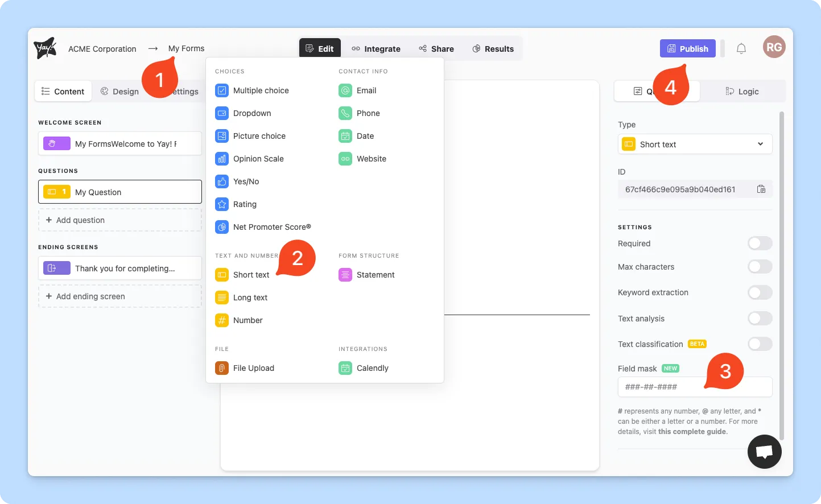Enable the Required toggle
Screen dimensions: 821x504
(x=760, y=243)
